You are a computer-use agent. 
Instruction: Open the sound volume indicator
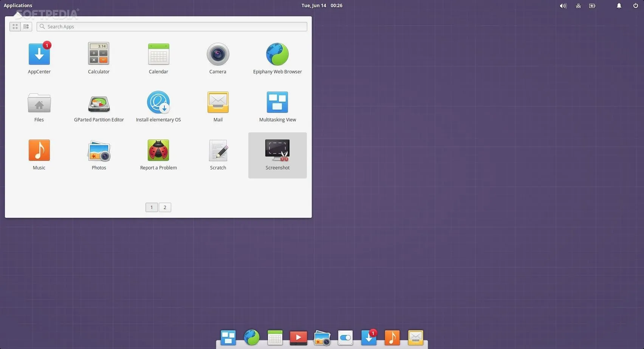click(563, 6)
